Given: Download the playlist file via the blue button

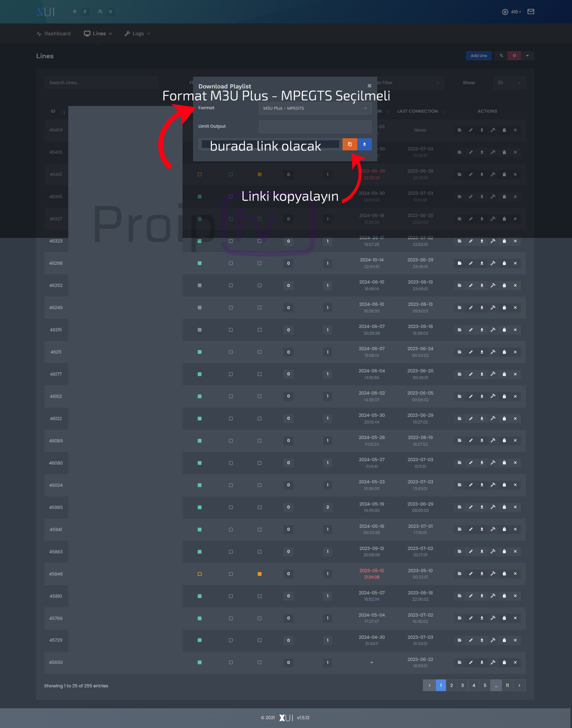Looking at the screenshot, I should pos(364,144).
